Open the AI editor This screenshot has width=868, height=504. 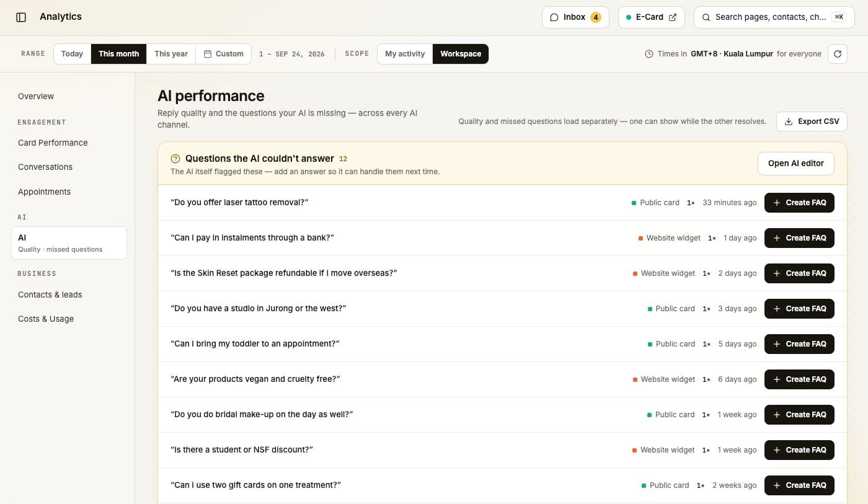coord(795,164)
